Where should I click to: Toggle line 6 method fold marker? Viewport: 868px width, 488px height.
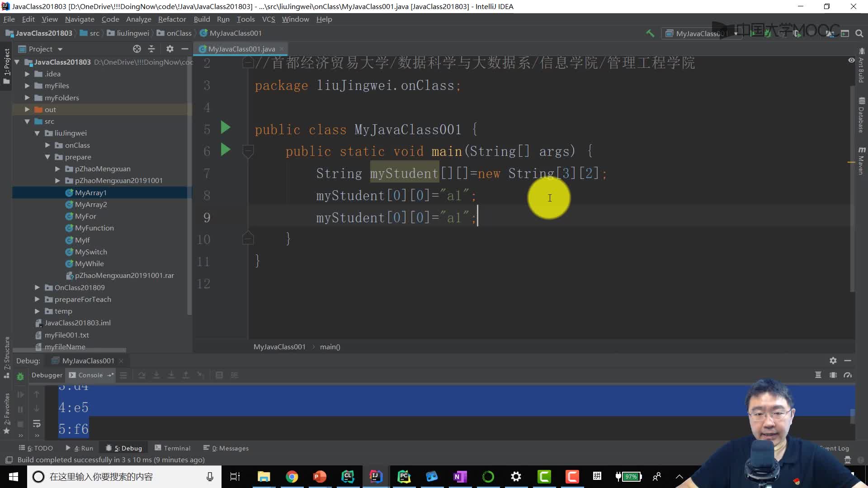point(248,151)
